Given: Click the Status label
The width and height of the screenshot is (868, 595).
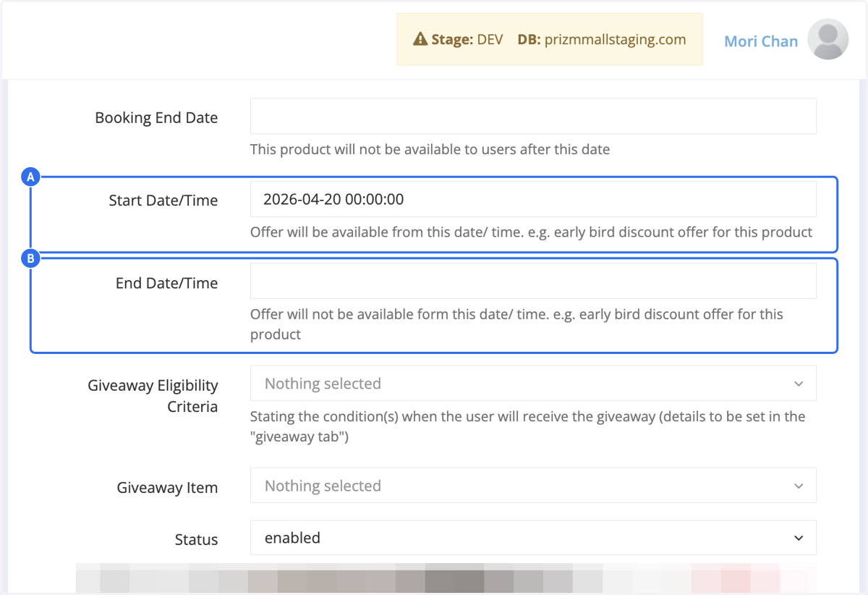Looking at the screenshot, I should pos(196,540).
